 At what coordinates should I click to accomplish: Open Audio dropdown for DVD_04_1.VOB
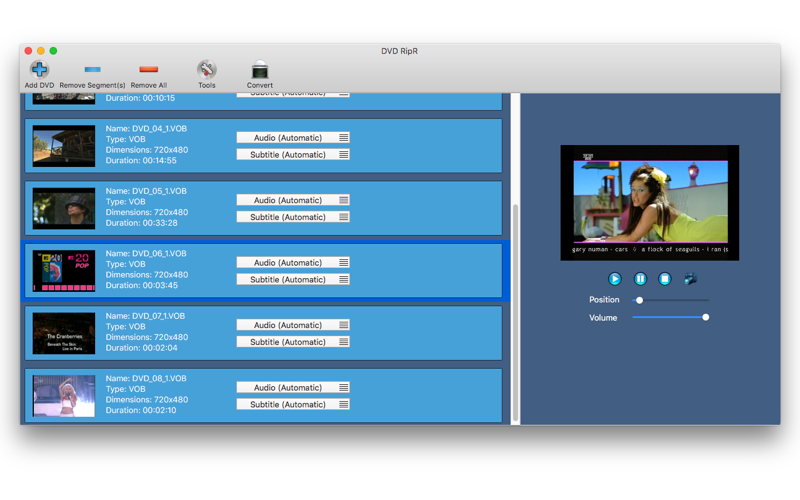point(293,138)
